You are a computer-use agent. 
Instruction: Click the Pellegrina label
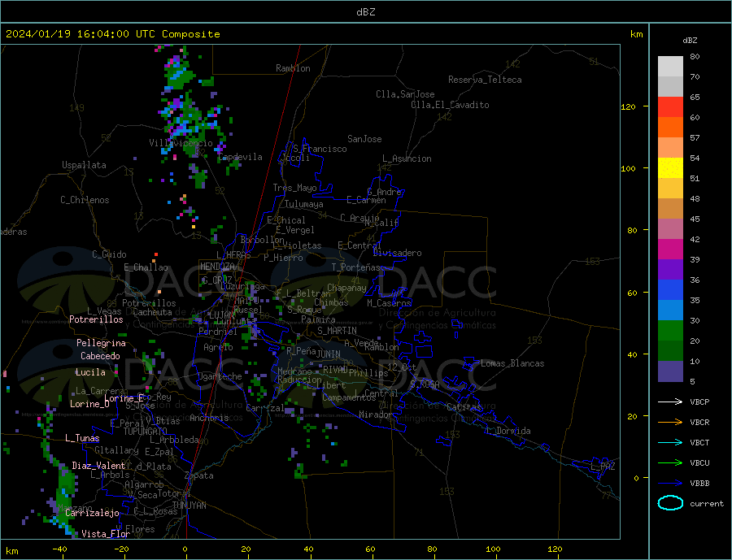(x=102, y=342)
